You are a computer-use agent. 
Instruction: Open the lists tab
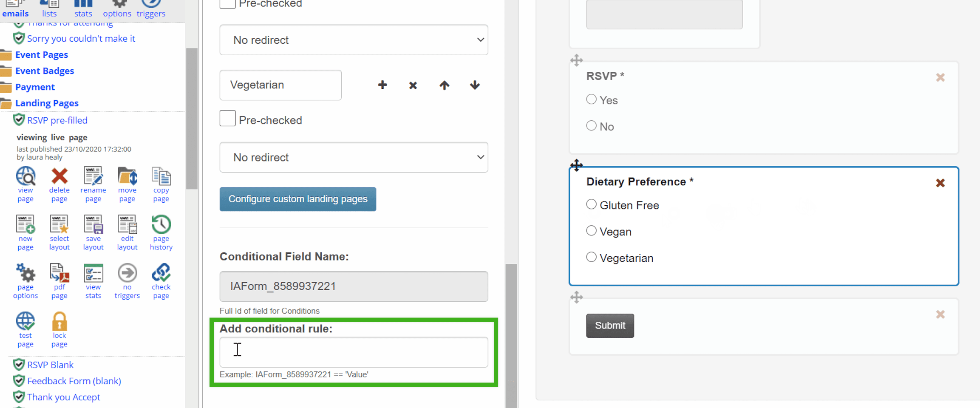(49, 9)
